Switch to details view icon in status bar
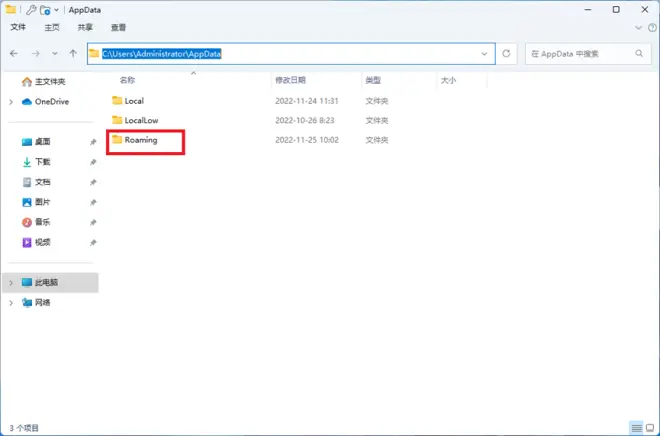Screen dimensions: 660x436 coord(637,428)
